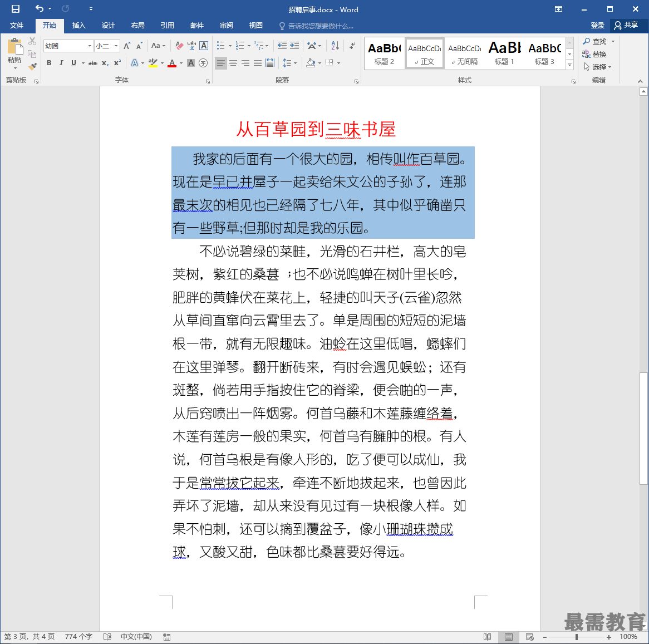This screenshot has width=649, height=644.
Task: Apply yellow text highlight color
Action: click(153, 63)
